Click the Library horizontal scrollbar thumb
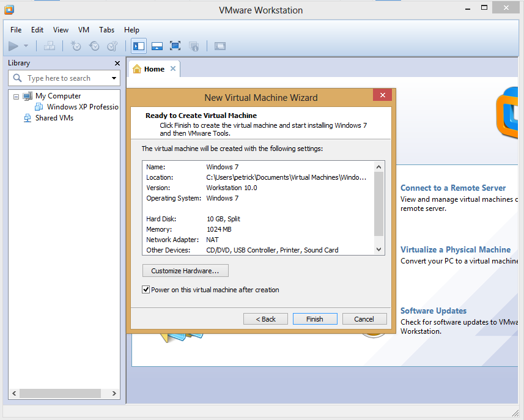This screenshot has height=420, width=524. 60,393
